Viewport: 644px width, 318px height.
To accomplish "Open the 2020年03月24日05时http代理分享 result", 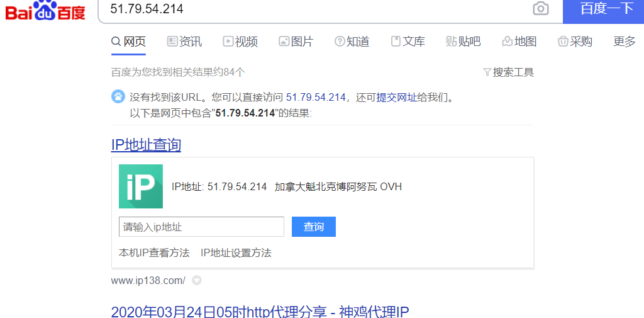I will (260, 312).
